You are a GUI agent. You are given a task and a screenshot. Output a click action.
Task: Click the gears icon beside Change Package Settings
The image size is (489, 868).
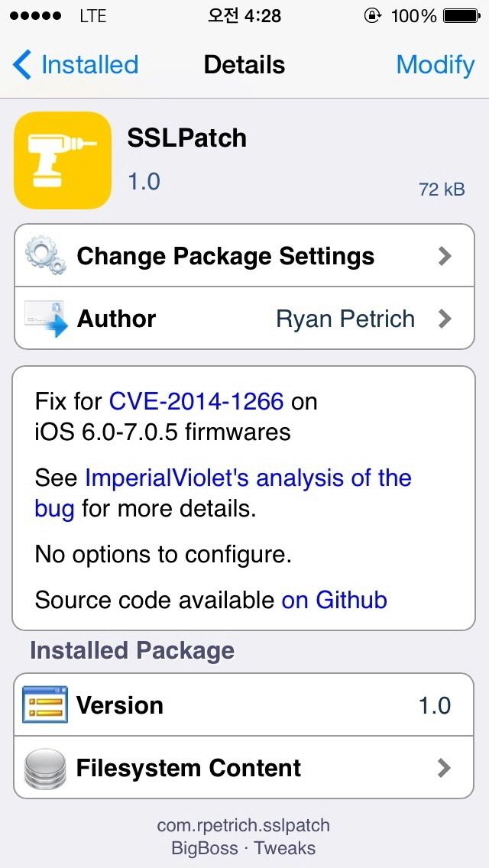(x=45, y=257)
